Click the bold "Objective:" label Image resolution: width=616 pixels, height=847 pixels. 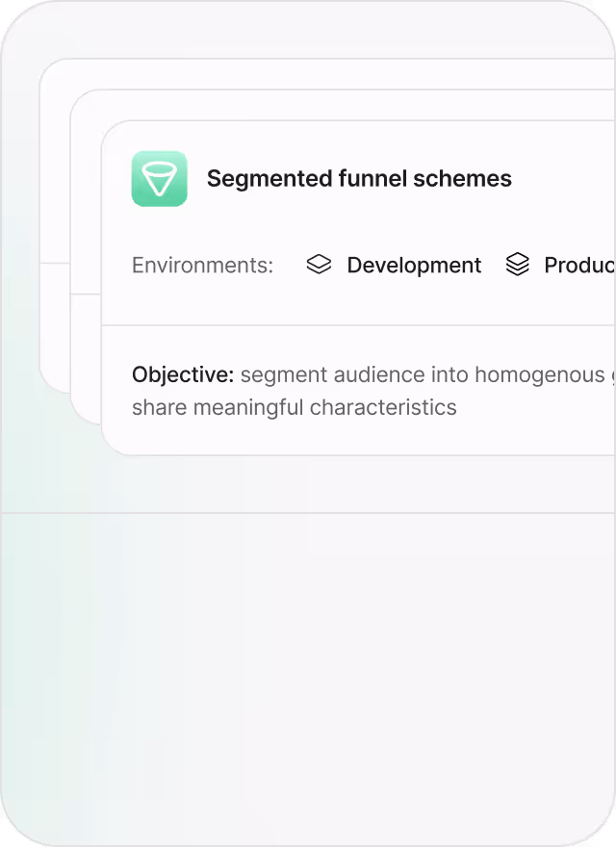183,374
